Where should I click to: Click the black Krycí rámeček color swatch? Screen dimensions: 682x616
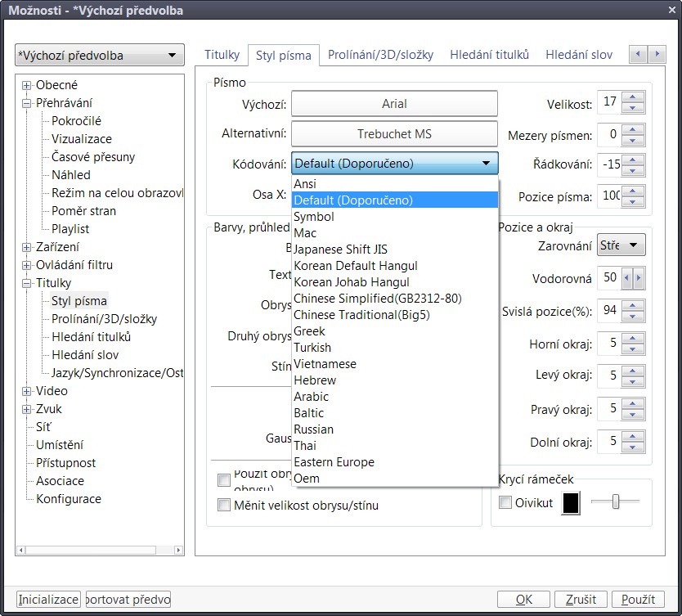(571, 503)
